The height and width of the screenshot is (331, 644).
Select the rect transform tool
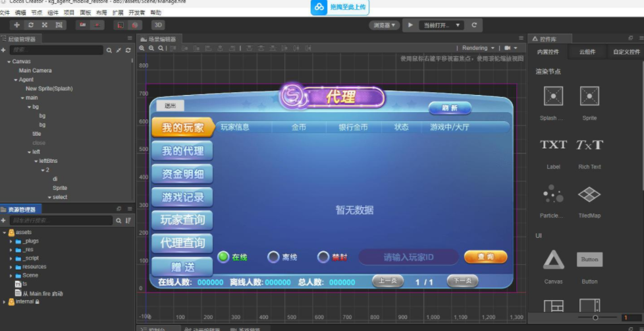[x=59, y=25]
